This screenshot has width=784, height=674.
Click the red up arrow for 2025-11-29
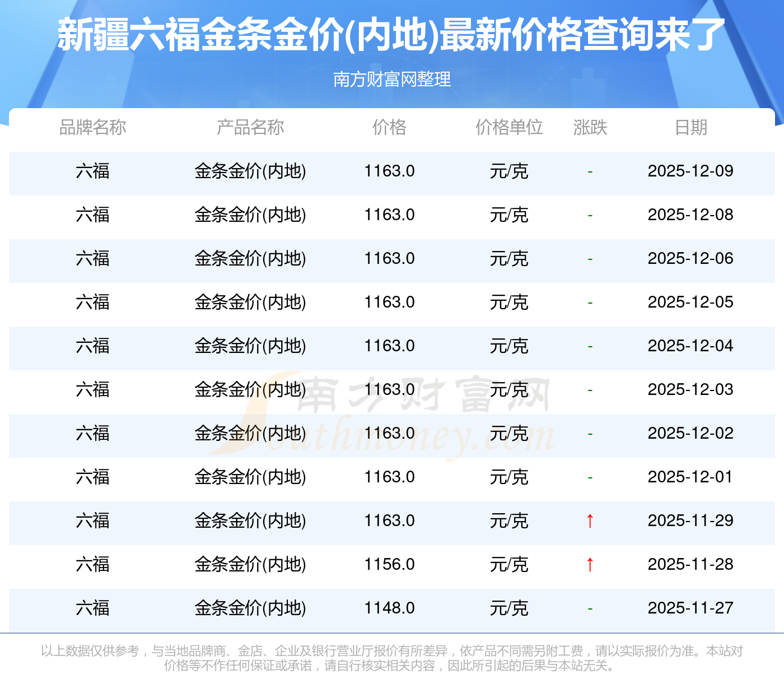(x=590, y=521)
